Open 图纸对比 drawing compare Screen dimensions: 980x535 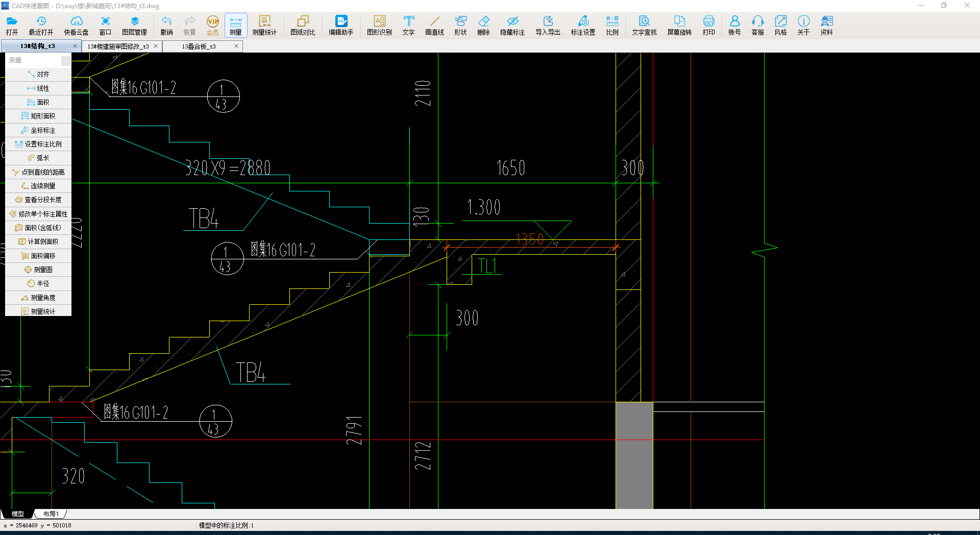coord(303,25)
